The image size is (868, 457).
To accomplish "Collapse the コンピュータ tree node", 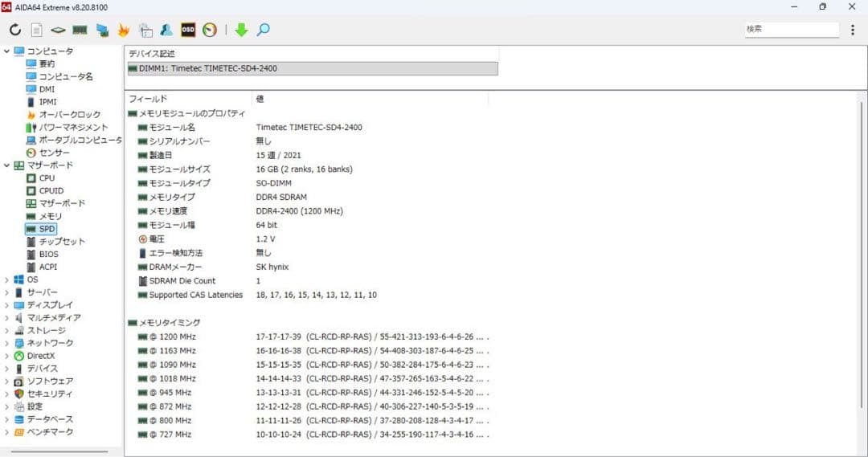I will [6, 51].
